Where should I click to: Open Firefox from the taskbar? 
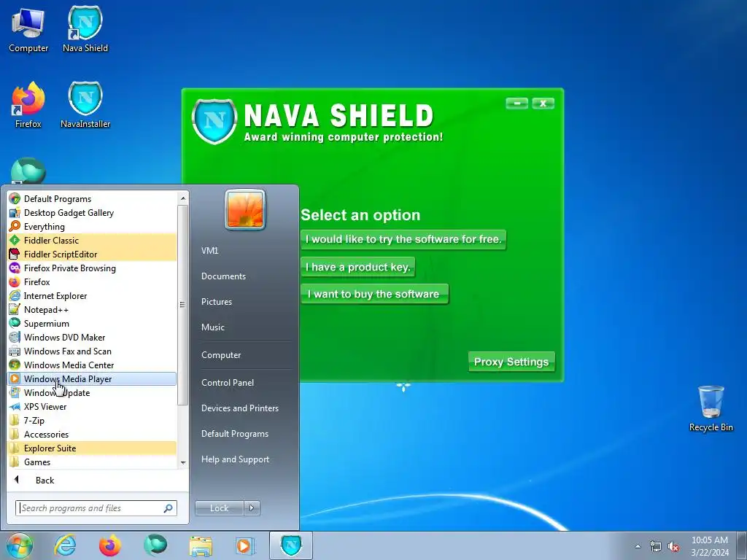[110, 545]
